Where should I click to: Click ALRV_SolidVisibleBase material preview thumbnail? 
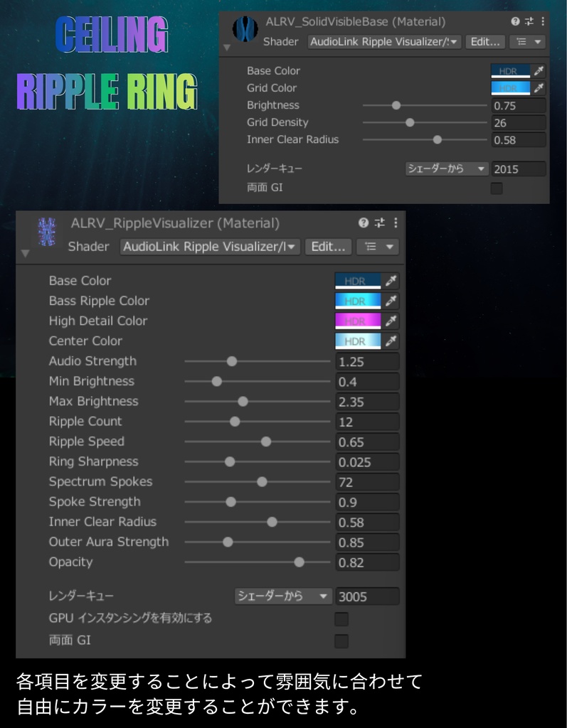[x=245, y=28]
